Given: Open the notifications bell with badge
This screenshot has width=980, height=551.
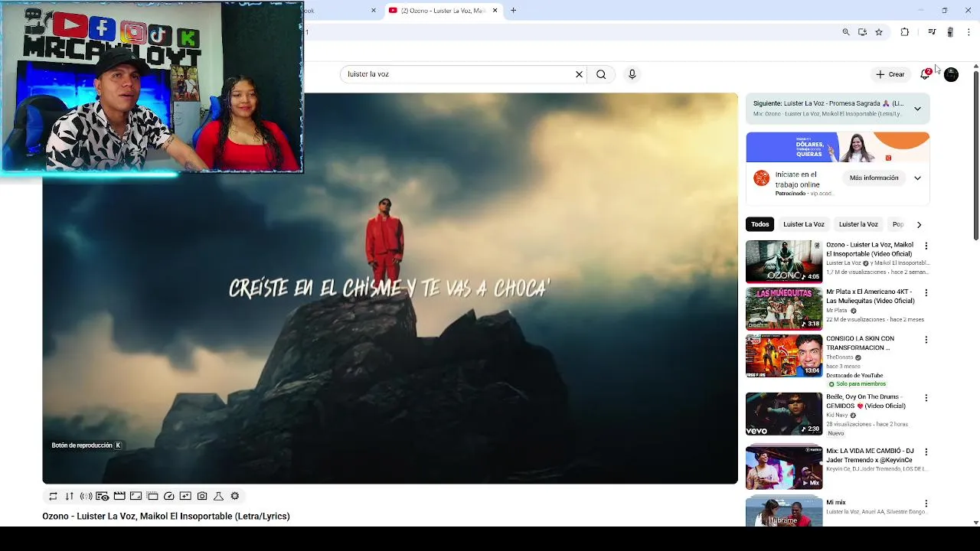Looking at the screenshot, I should pyautogui.click(x=926, y=73).
